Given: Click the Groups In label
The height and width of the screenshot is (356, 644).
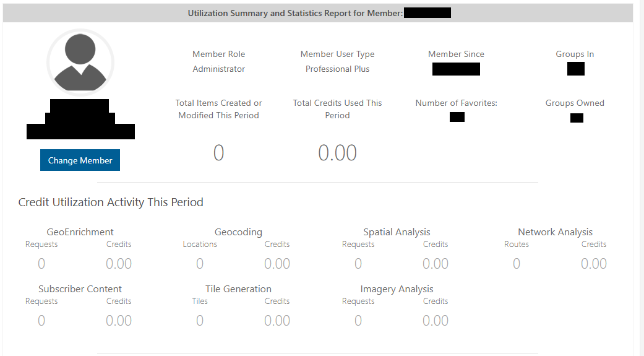Looking at the screenshot, I should [575, 54].
